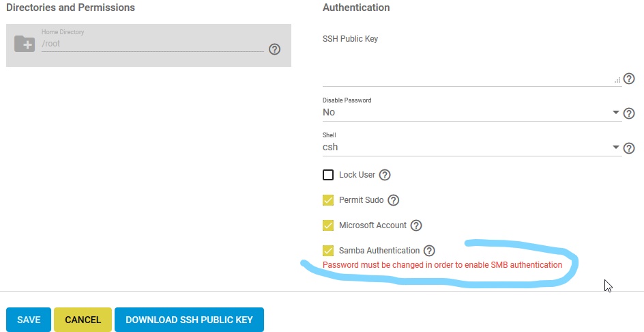Screen dimensions: 644x332
Task: Open help icon beside Lock User
Action: [x=385, y=175]
